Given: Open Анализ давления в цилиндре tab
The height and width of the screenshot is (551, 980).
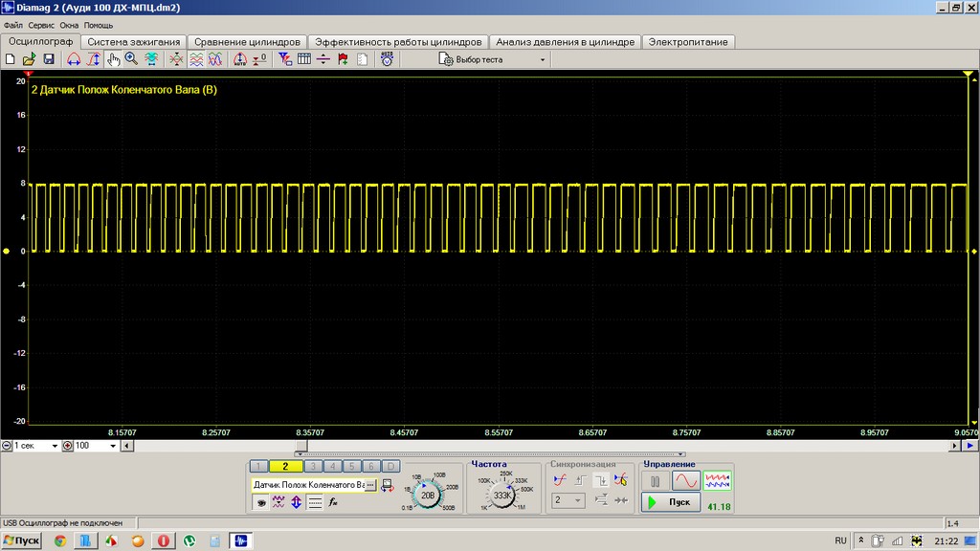Looking at the screenshot, I should [565, 42].
